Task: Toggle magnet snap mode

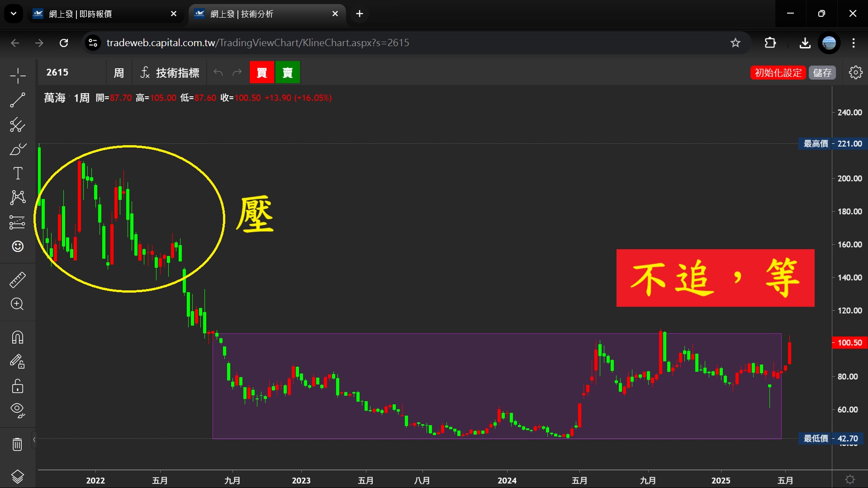Action: 18,337
